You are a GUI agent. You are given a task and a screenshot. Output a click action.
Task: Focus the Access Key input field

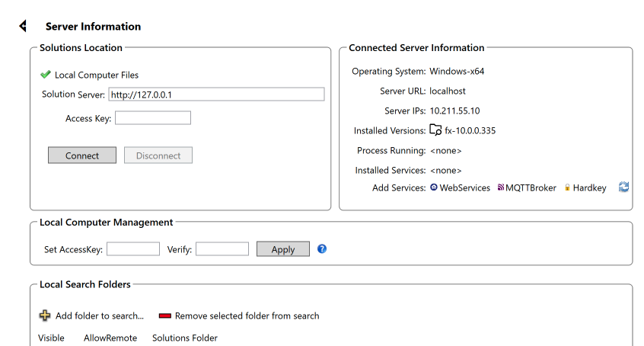click(152, 118)
